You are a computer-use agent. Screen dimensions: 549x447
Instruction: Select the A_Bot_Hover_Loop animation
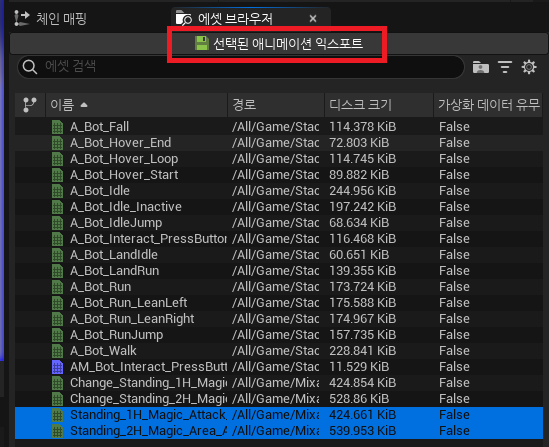279,159
